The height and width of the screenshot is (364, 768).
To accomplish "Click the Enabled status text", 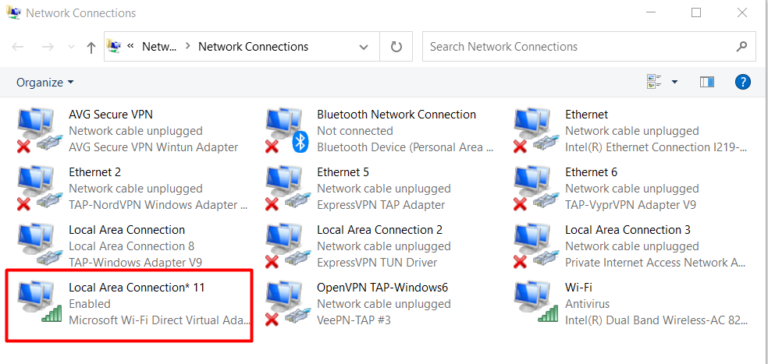I will coord(90,304).
